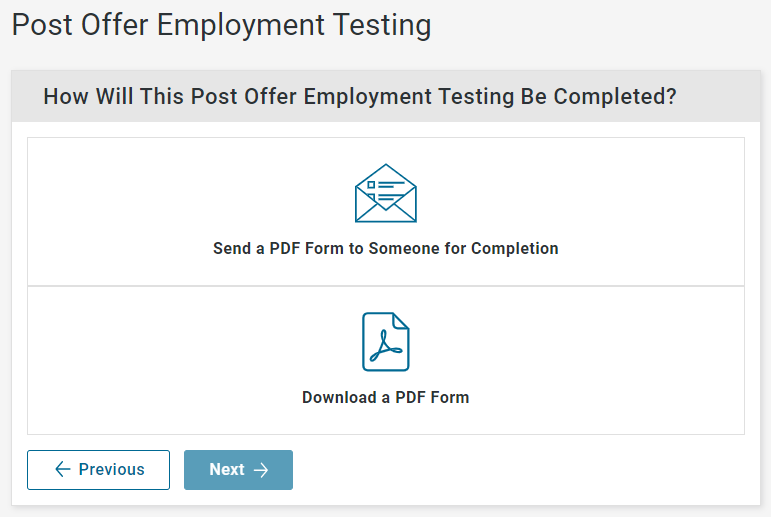Click the word Next
771x517 pixels.
tap(227, 470)
